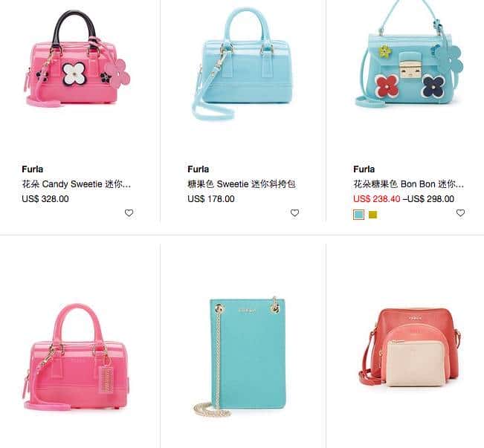Open the coral three-piece pouch set image

point(410,348)
